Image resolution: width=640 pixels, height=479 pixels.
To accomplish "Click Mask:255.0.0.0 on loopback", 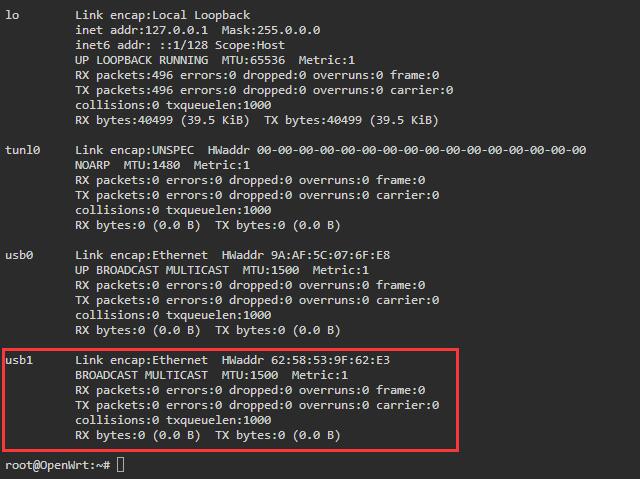I will (271, 30).
